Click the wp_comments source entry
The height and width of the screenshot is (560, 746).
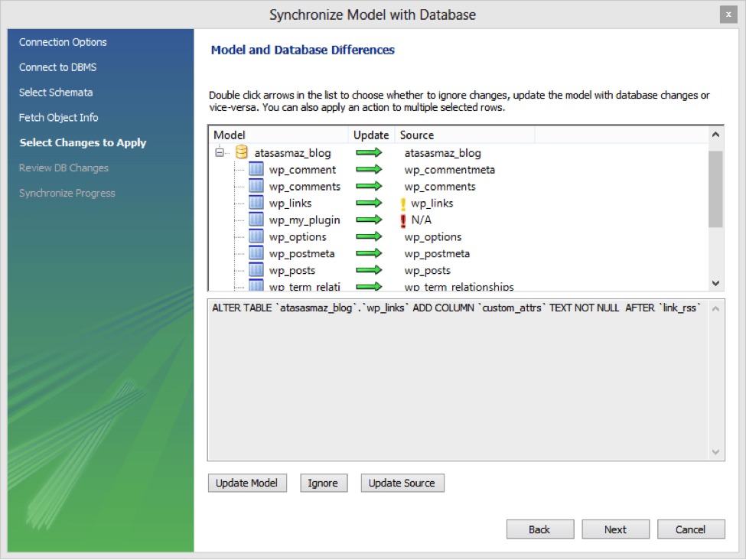tap(440, 187)
